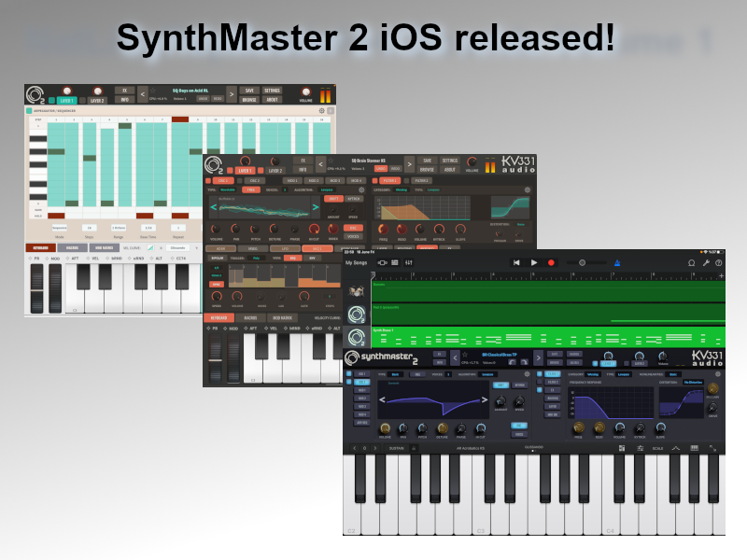Open the loop browser icon in GarageBand
The height and width of the screenshot is (560, 747).
pyautogui.click(x=691, y=262)
